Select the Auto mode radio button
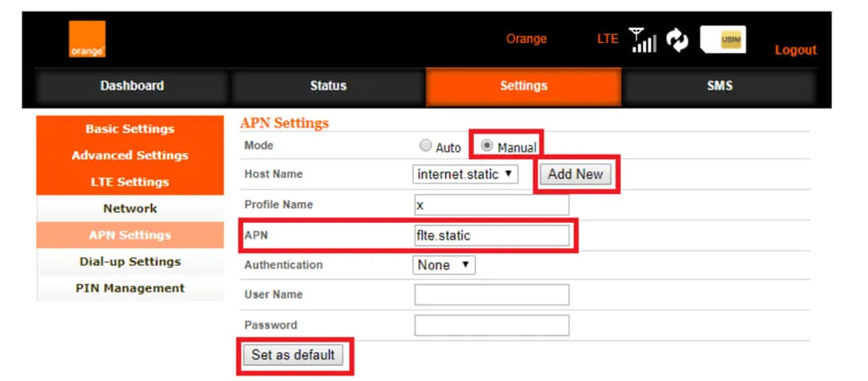868x381 pixels. coord(425,146)
